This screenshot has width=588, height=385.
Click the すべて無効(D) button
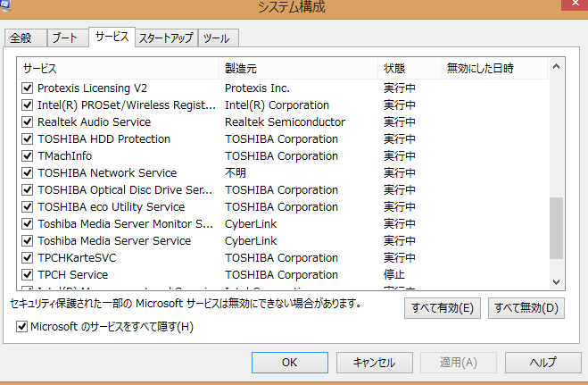526,308
